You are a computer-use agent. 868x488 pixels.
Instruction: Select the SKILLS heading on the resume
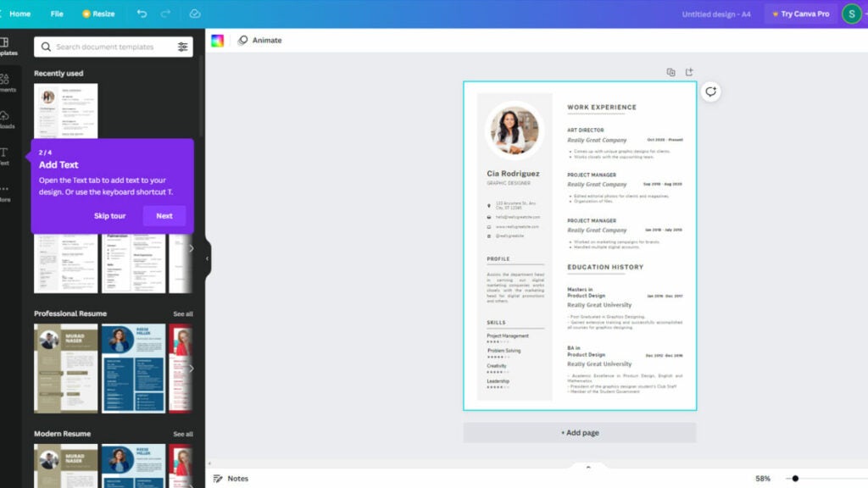tap(496, 323)
